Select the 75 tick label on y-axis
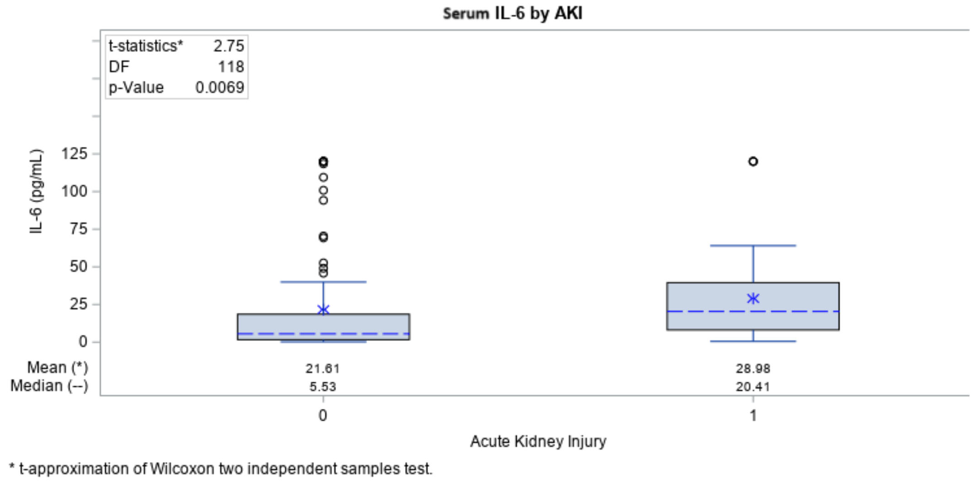 (x=79, y=229)
